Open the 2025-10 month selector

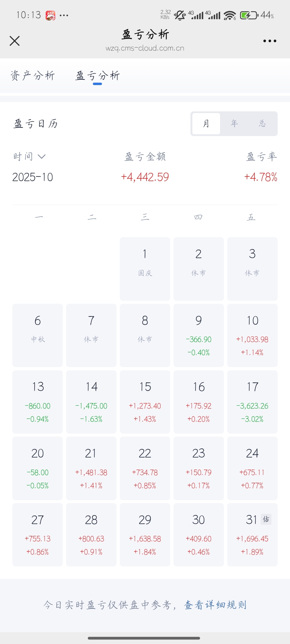(x=33, y=177)
